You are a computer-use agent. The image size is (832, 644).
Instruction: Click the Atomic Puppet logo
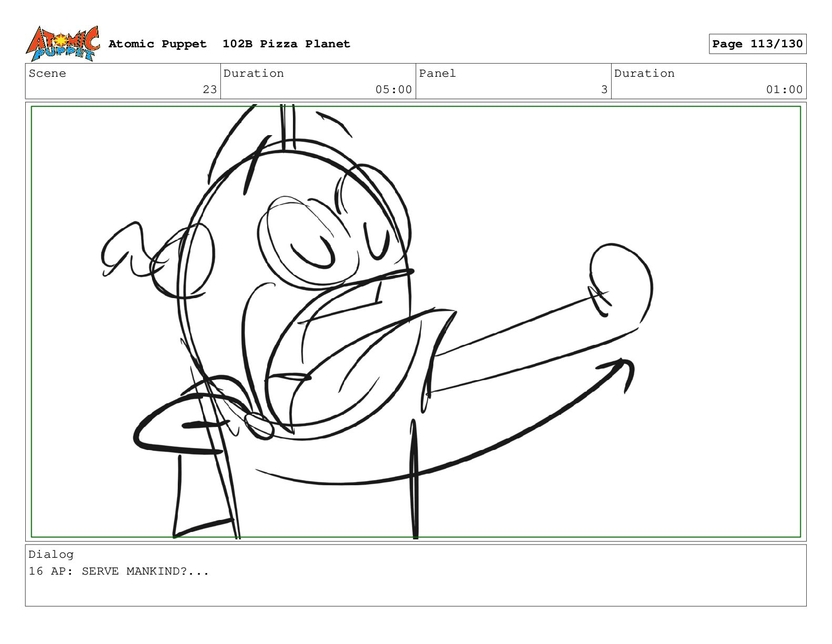pos(63,44)
